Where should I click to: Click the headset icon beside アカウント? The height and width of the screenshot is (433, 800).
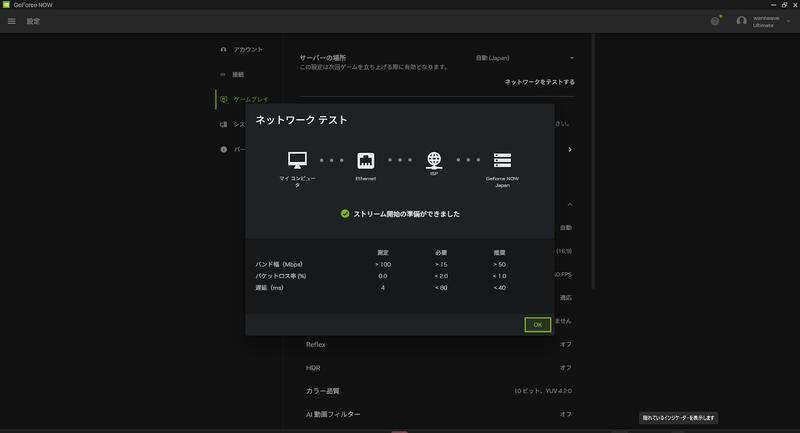223,49
